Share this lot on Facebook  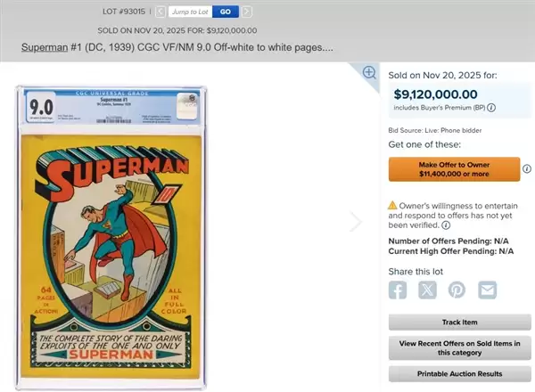pos(398,290)
